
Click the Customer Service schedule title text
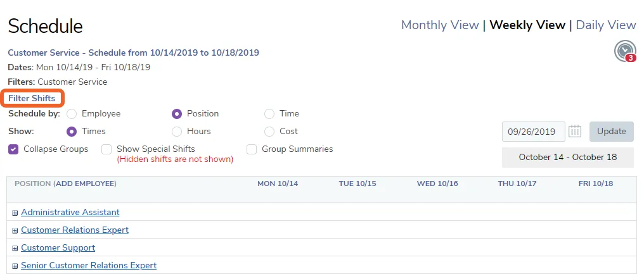(134, 53)
